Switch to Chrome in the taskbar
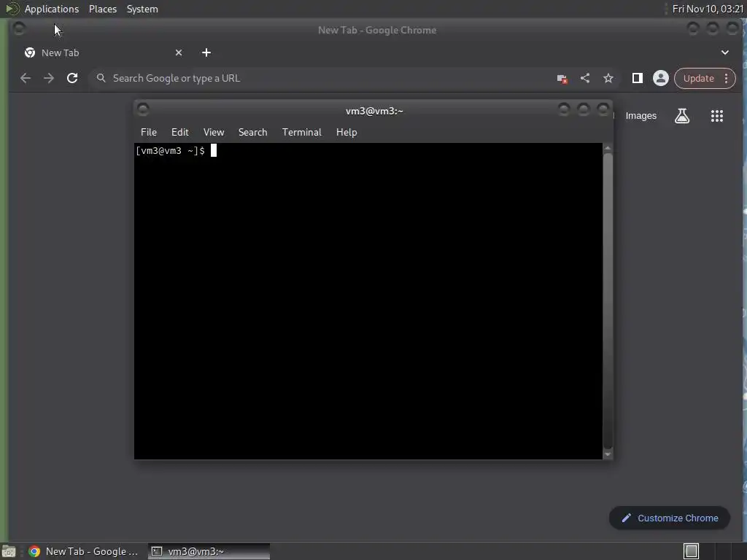 click(x=85, y=551)
